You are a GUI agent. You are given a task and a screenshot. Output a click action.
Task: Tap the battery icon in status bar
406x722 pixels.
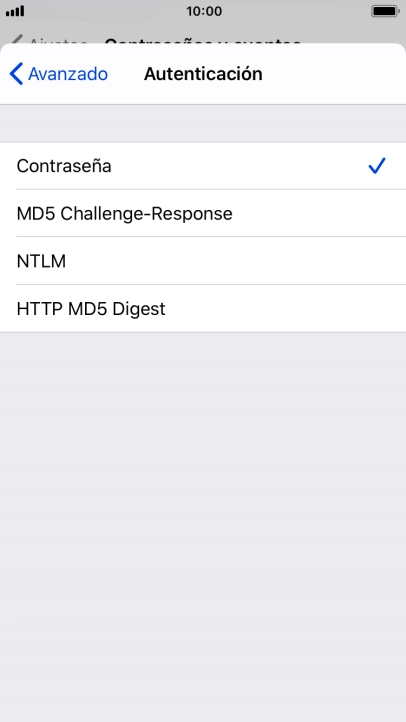[x=385, y=11]
